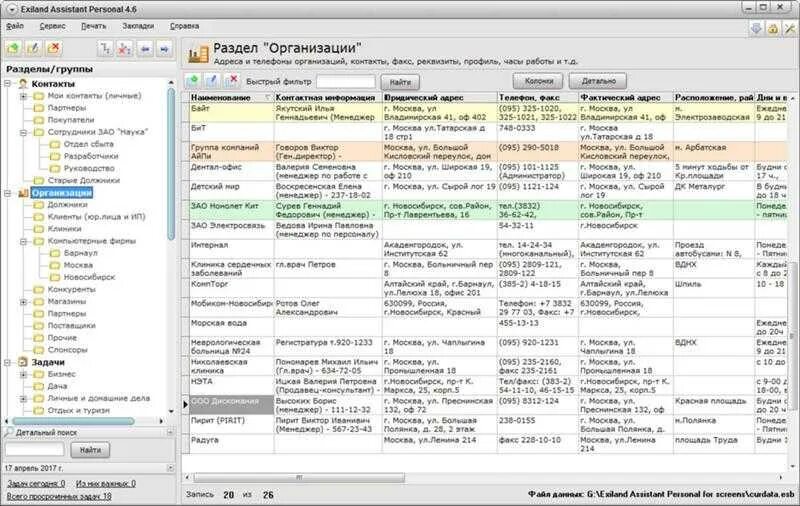Focus the Быстрый фильтр input field
The width and height of the screenshot is (800, 506).
345,82
